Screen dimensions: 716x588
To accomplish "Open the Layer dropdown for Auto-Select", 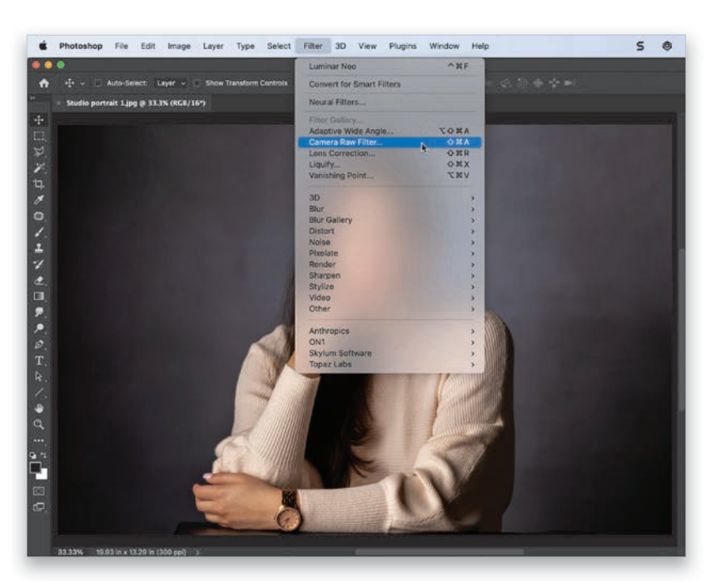I will point(171,83).
